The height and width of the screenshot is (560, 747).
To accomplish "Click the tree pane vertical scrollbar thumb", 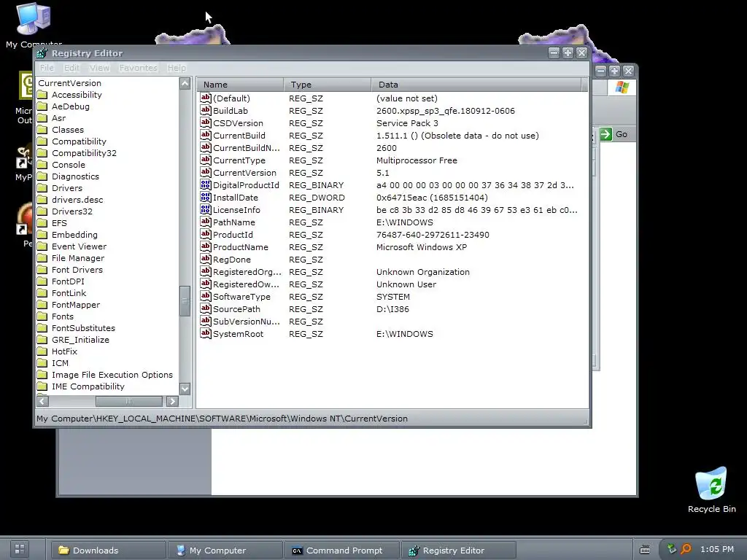I will point(185,301).
